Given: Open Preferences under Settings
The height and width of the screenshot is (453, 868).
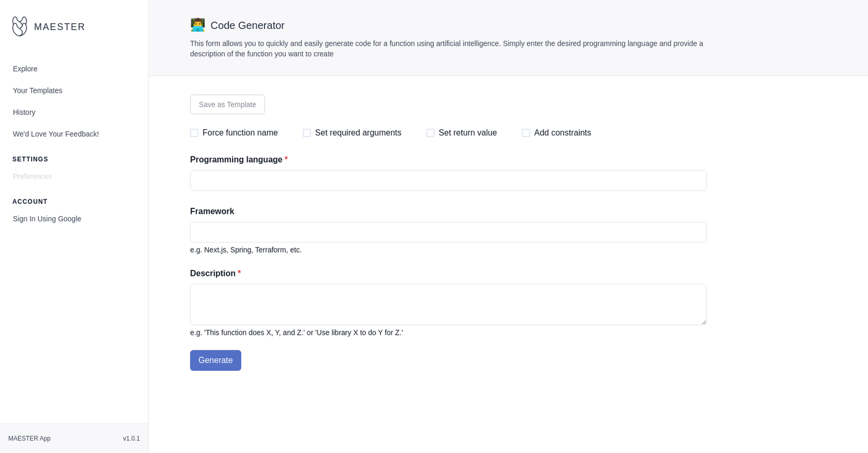Looking at the screenshot, I should click(32, 176).
